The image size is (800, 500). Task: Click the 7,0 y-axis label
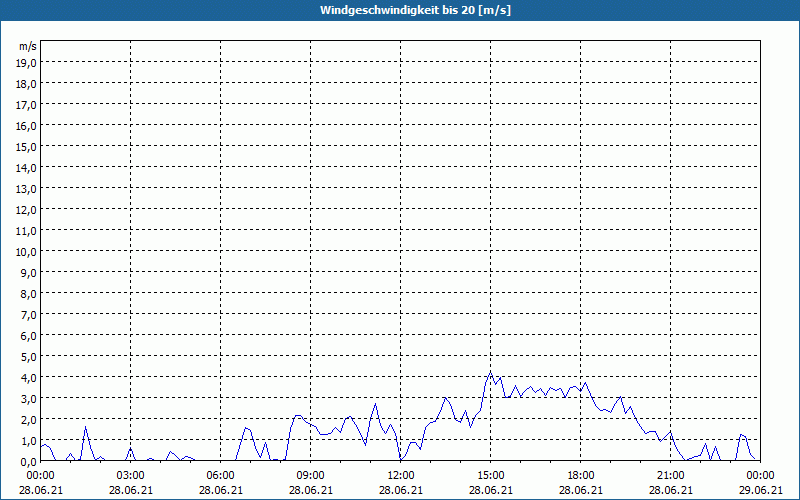[x=29, y=315]
